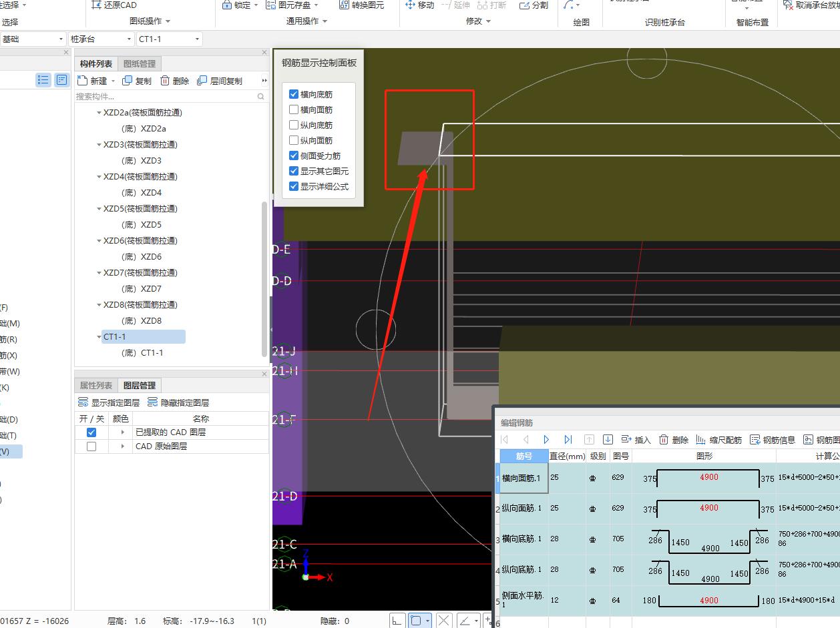Select the 移动 move tool
This screenshot has width=840, height=628.
coord(419,5)
